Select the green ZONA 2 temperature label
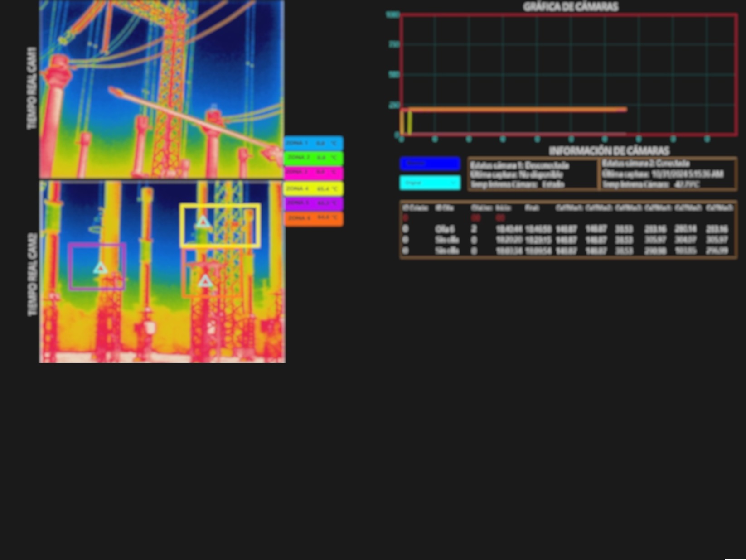 tap(314, 158)
